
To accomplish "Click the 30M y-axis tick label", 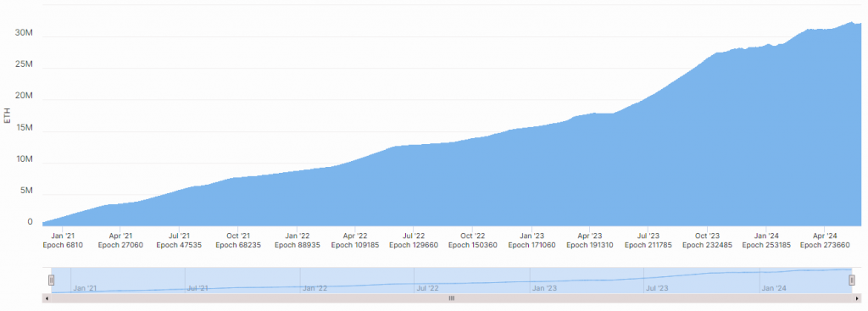I will coord(24,33).
